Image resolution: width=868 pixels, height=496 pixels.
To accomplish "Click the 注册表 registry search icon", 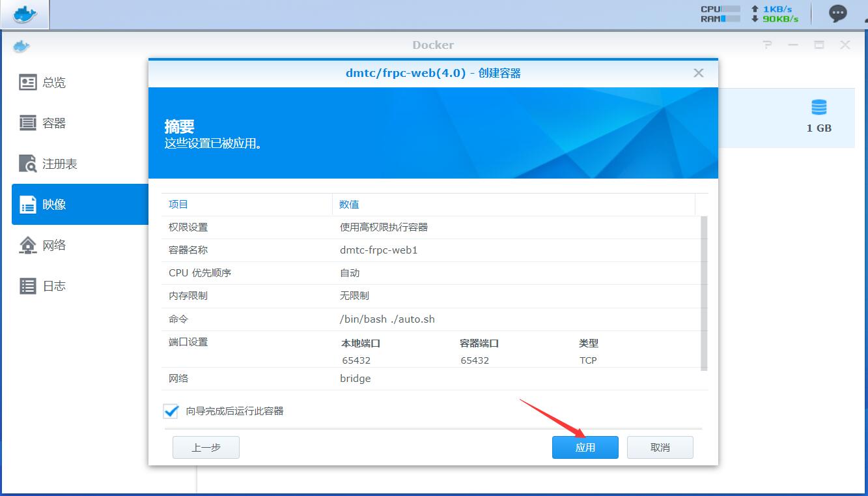I will pos(28,164).
